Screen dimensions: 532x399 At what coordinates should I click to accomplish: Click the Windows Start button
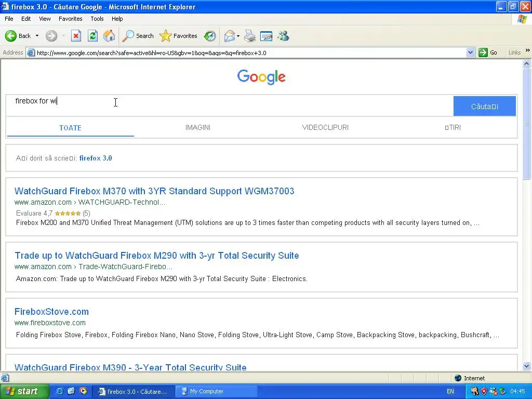24,391
